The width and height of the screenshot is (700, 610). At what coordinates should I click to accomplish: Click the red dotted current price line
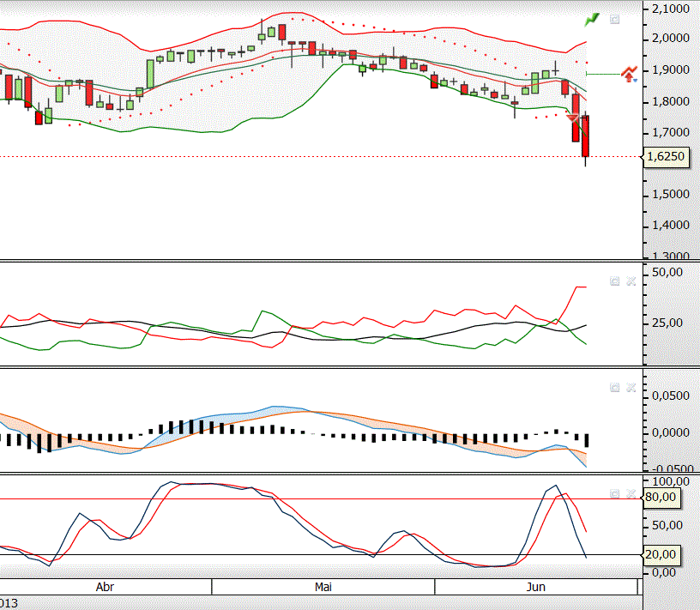click(x=321, y=157)
